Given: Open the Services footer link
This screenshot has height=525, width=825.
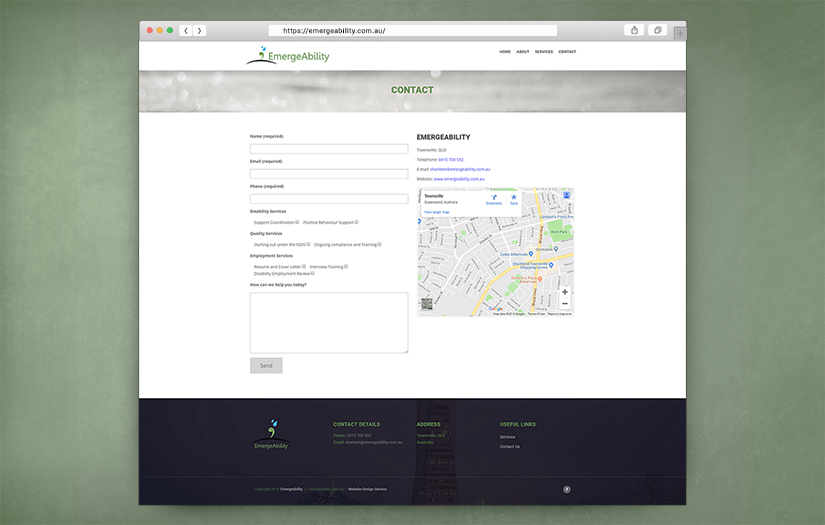Looking at the screenshot, I should pos(508,437).
